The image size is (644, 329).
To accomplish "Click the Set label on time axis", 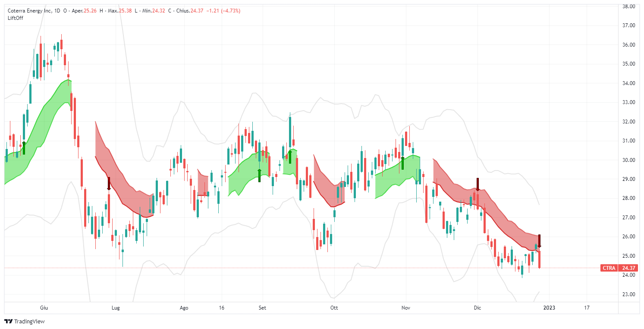I will [x=262, y=308].
